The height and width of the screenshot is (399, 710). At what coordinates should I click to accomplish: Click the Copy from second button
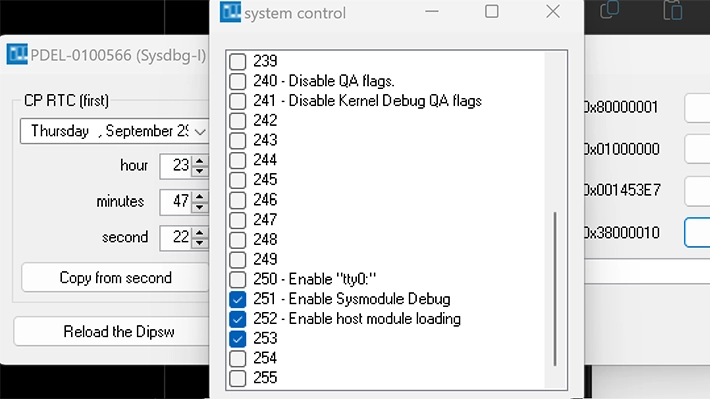(x=115, y=278)
